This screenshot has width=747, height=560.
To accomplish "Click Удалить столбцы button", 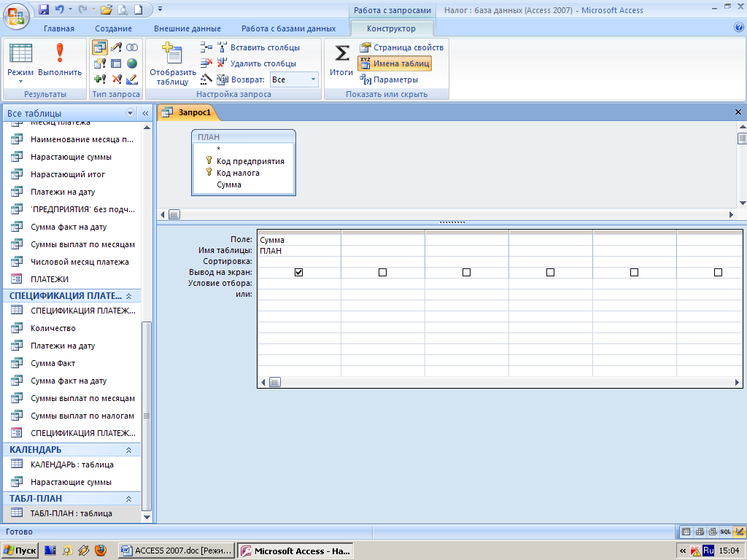I will coord(257,63).
